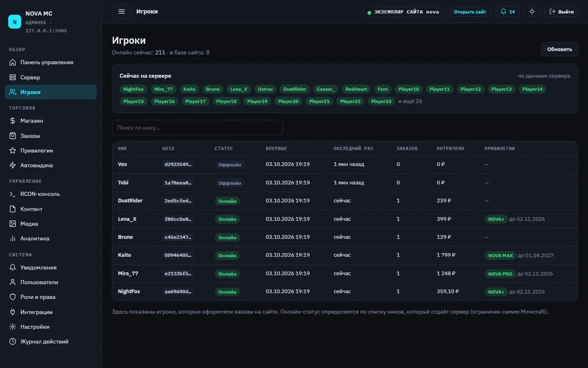Click the Роли и права shield icon
588x368 pixels.
[x=13, y=297]
